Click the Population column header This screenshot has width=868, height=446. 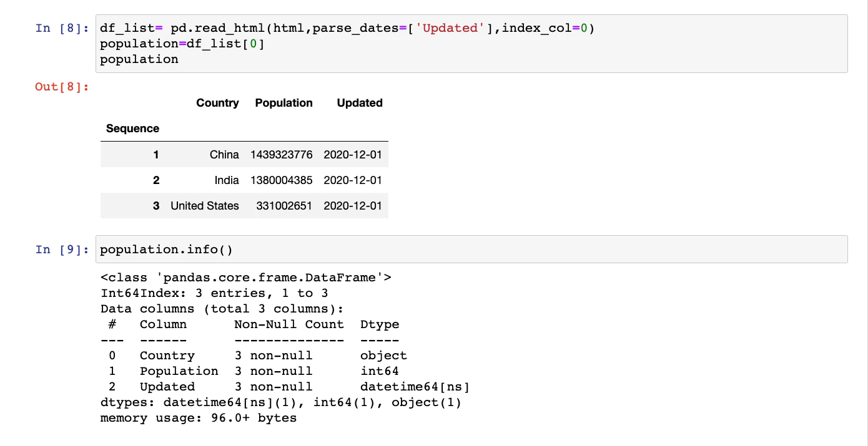point(284,103)
